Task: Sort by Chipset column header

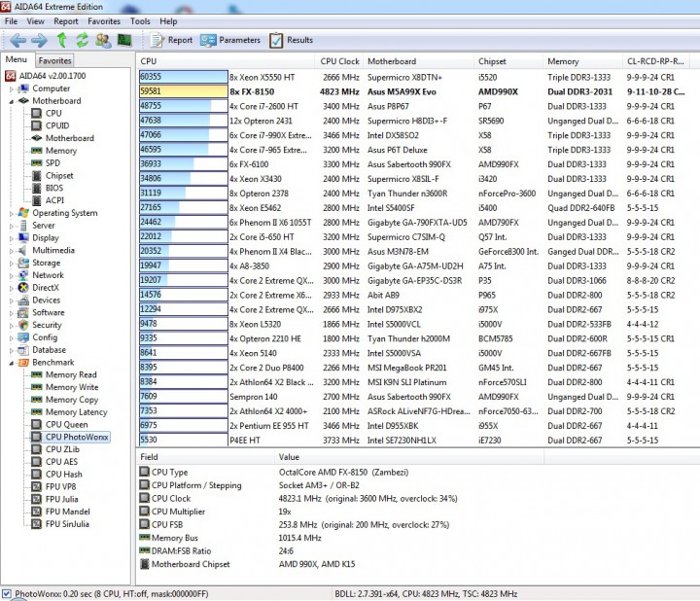Action: 508,61
